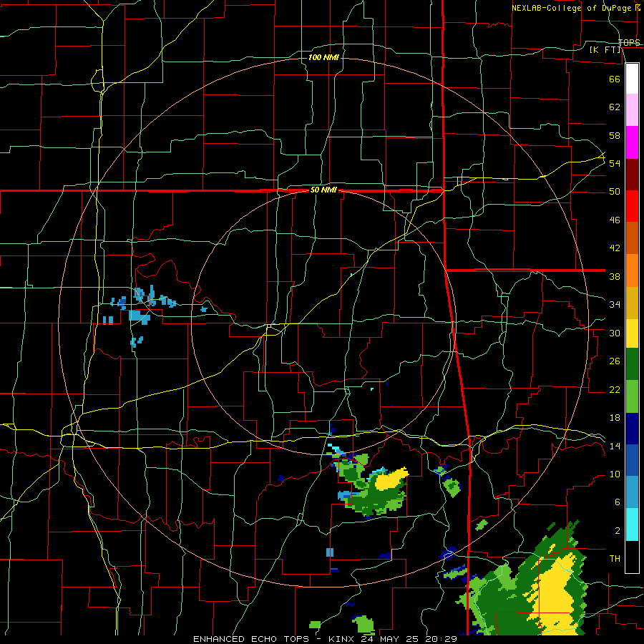Click the yellow echo core south of 50 NMI ring
The image size is (644, 644).
tap(391, 479)
